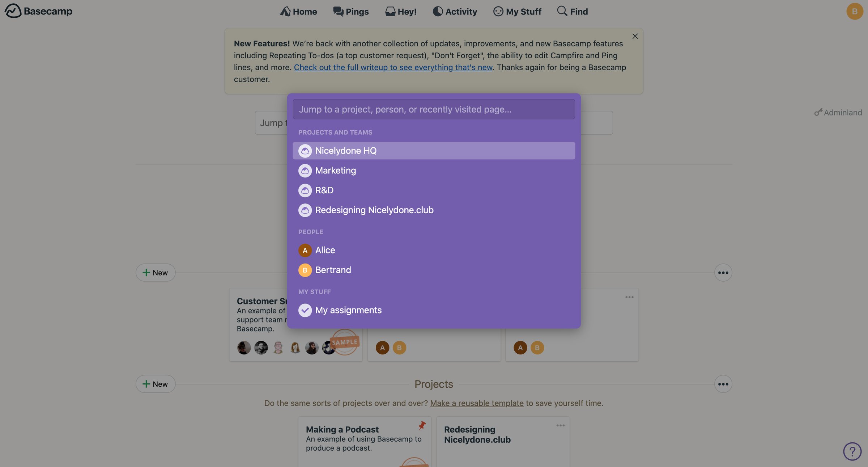868x467 pixels.
Task: Click the full writeup link
Action: pyautogui.click(x=393, y=67)
